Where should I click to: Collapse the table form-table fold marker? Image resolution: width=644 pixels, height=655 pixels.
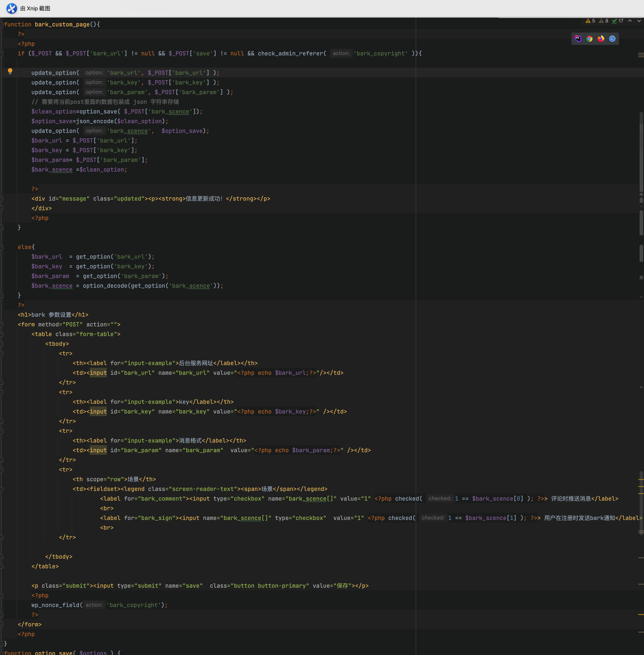point(2,335)
